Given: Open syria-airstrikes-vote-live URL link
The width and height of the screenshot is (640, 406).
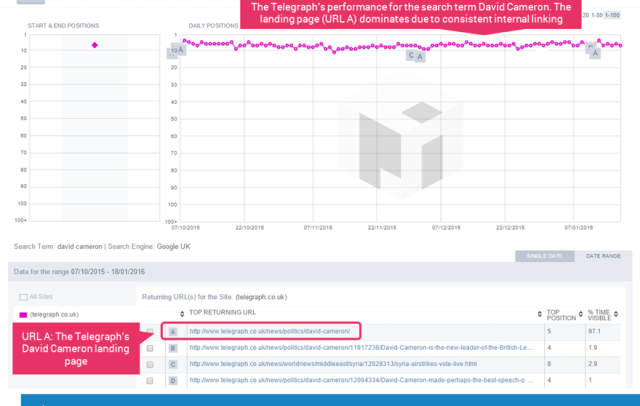Looking at the screenshot, I should click(333, 364).
